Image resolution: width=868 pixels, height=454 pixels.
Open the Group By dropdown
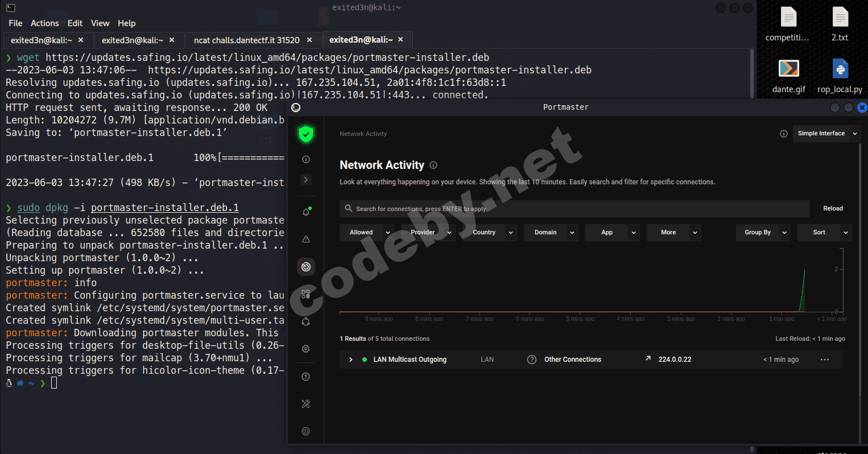pyautogui.click(x=763, y=232)
